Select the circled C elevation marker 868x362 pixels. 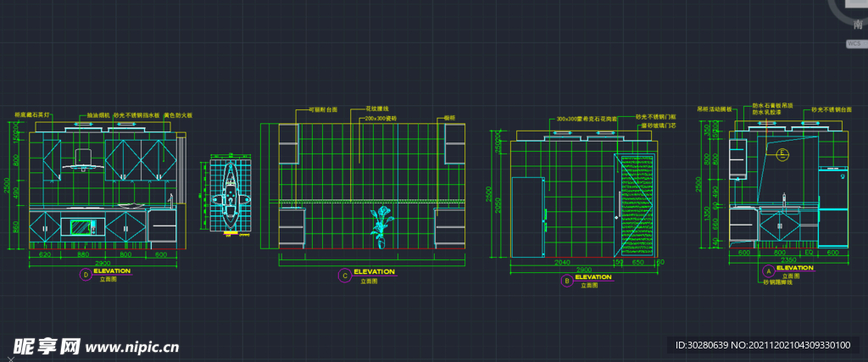click(344, 275)
